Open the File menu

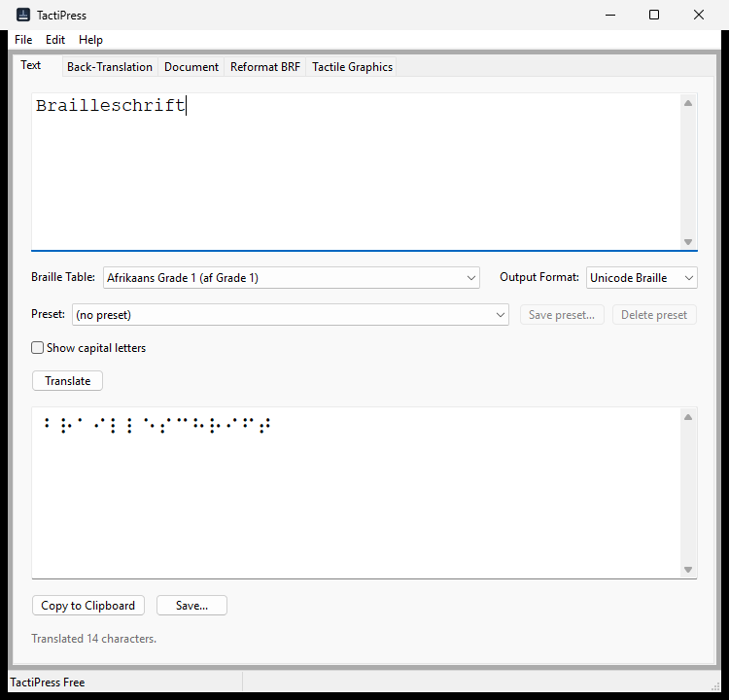(x=23, y=40)
